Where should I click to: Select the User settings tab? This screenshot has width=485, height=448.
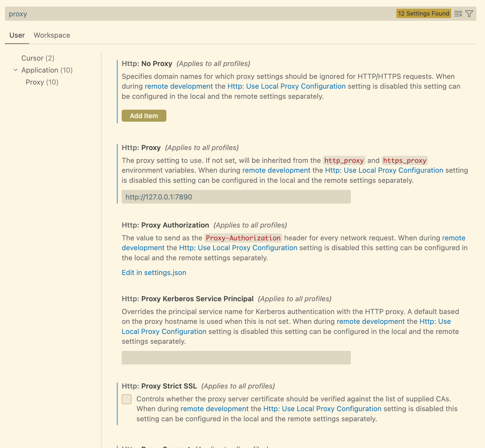[17, 35]
